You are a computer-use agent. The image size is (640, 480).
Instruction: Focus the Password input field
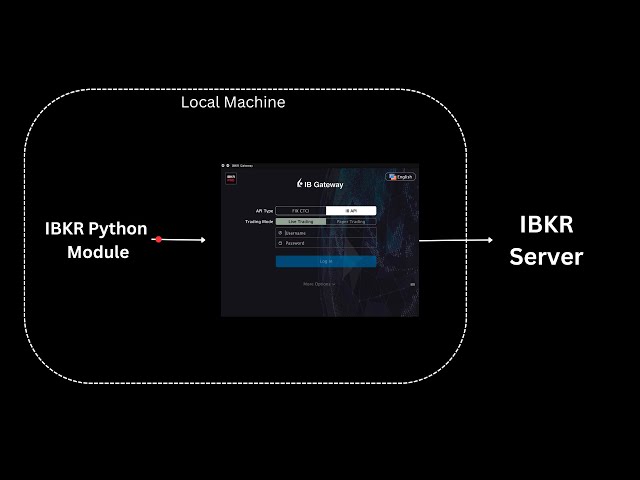326,243
